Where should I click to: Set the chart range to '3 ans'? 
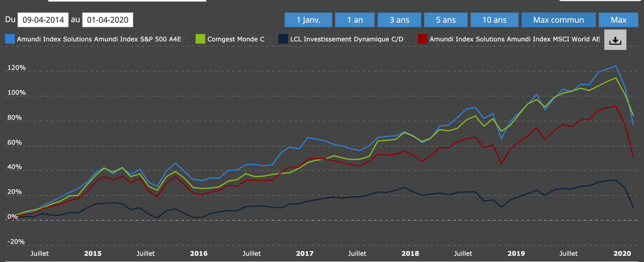399,20
